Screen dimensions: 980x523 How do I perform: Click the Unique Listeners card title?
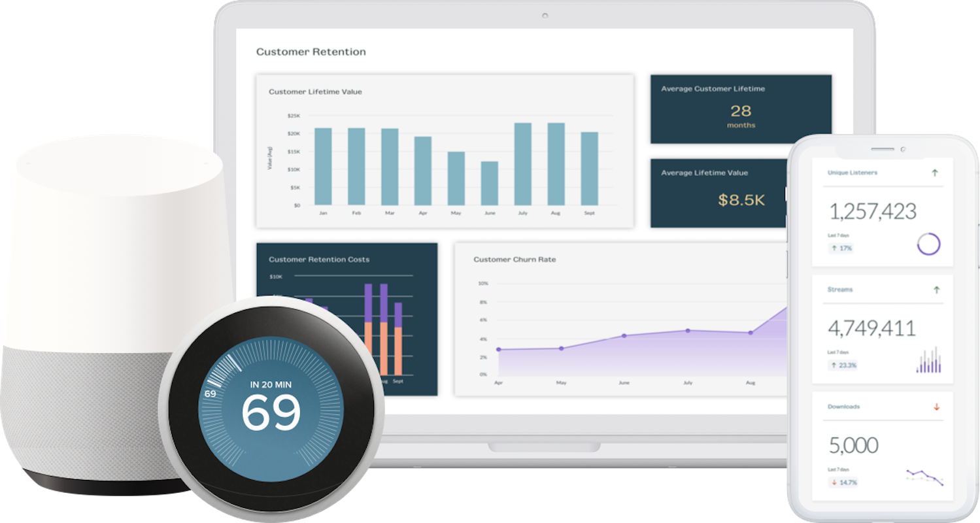tap(853, 173)
